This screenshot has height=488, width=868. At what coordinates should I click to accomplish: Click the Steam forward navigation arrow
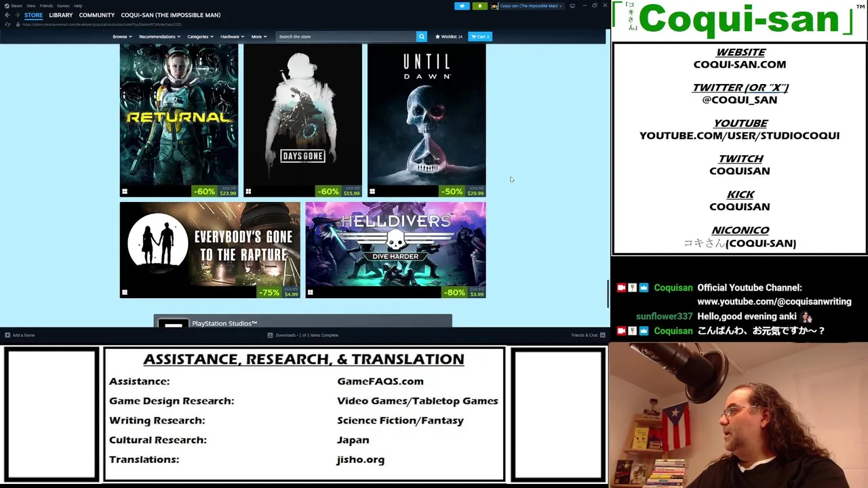coord(17,15)
